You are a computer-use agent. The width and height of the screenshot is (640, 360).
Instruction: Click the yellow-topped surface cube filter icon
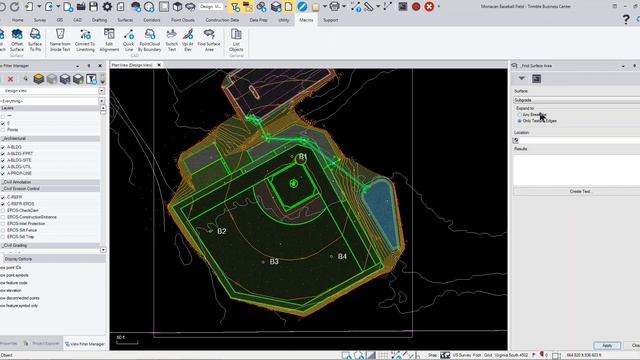tap(39, 79)
